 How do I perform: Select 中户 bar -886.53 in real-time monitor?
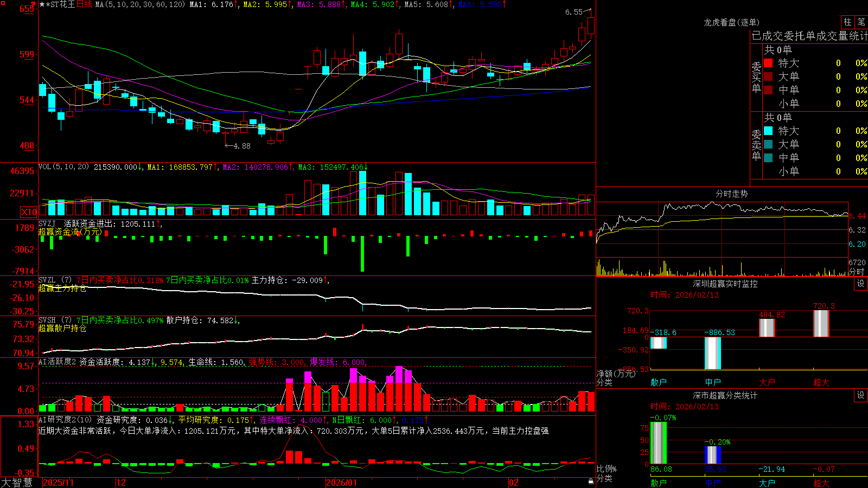click(x=713, y=353)
